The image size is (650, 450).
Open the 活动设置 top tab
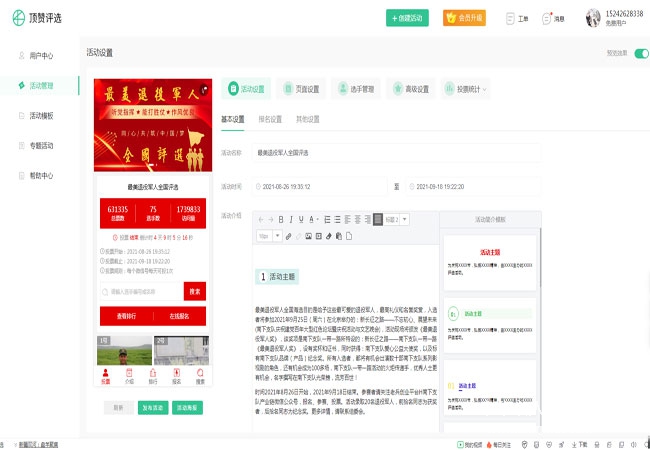coord(246,89)
